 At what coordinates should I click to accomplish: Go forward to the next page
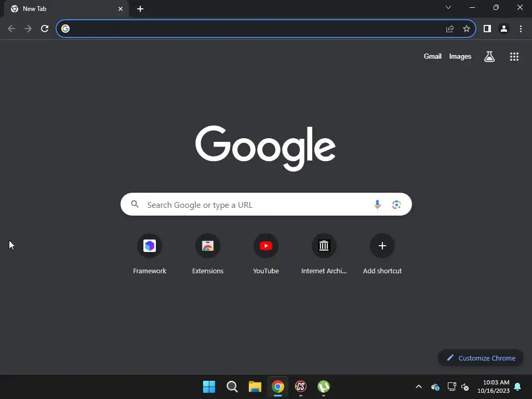point(28,29)
